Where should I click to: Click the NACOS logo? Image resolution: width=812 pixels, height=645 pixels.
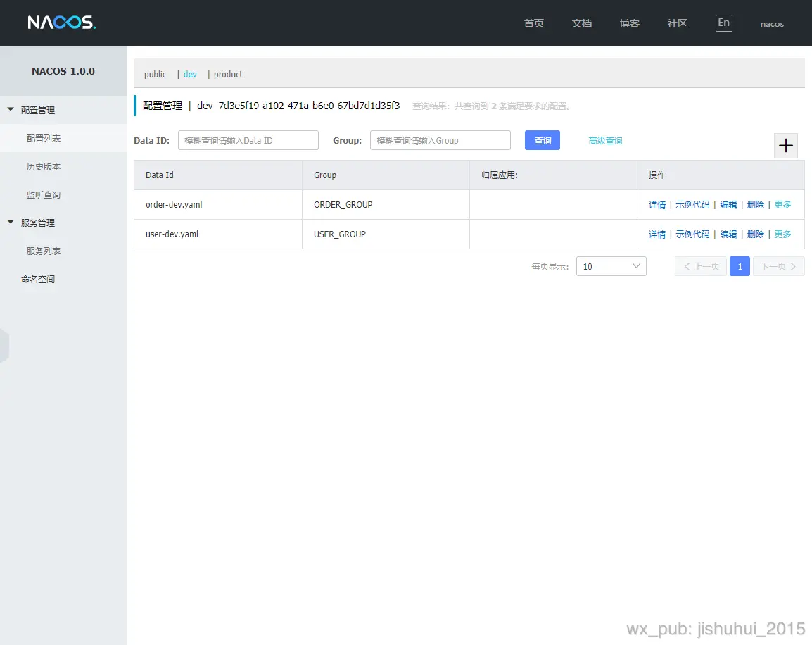(x=62, y=23)
